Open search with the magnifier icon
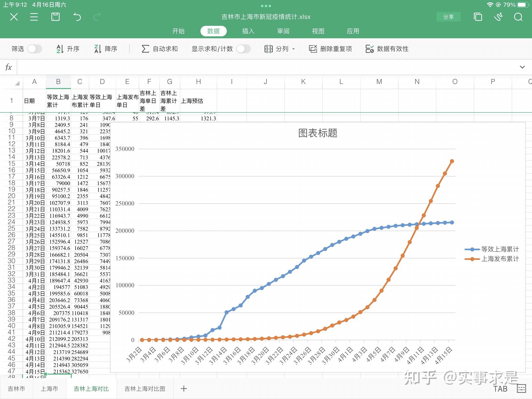The width and height of the screenshot is (532, 399). tap(518, 17)
